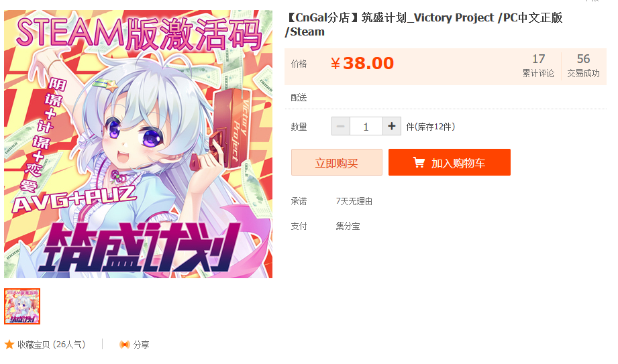Click the share icon next to 分享
618x364 pixels.
tap(125, 345)
